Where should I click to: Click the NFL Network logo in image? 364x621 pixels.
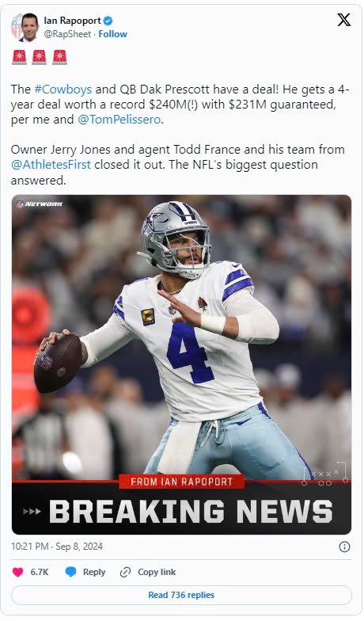(x=40, y=204)
